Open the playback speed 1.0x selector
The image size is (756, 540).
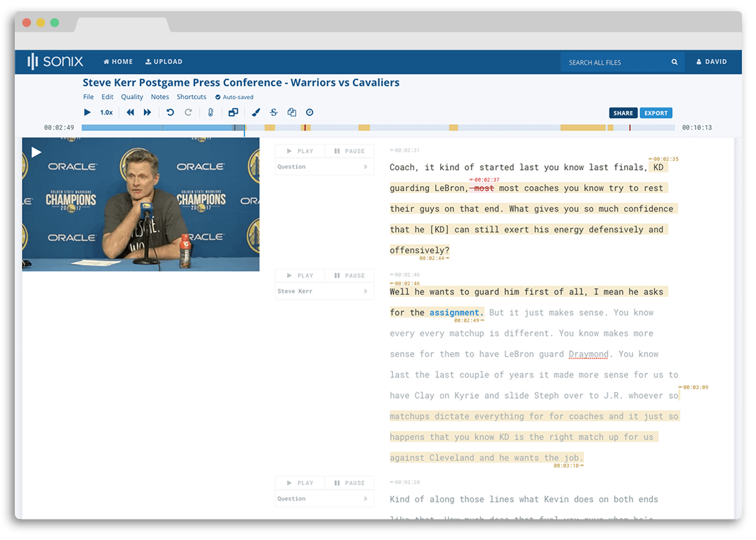[107, 112]
